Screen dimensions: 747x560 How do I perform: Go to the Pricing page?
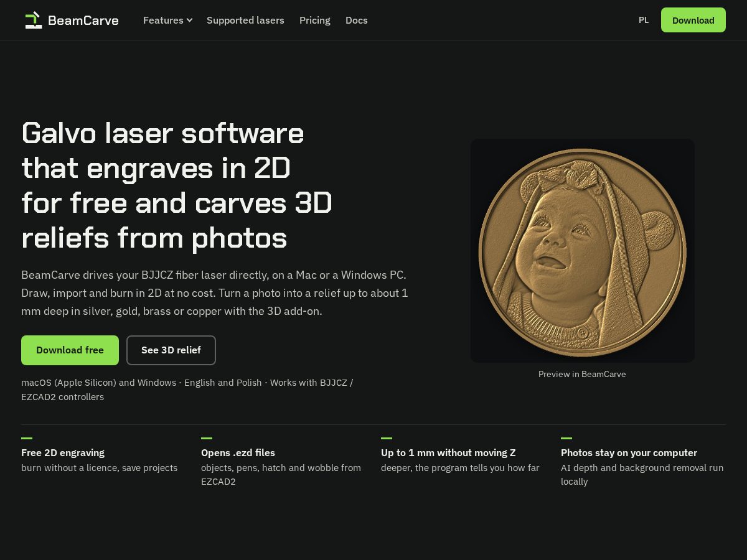tap(315, 20)
